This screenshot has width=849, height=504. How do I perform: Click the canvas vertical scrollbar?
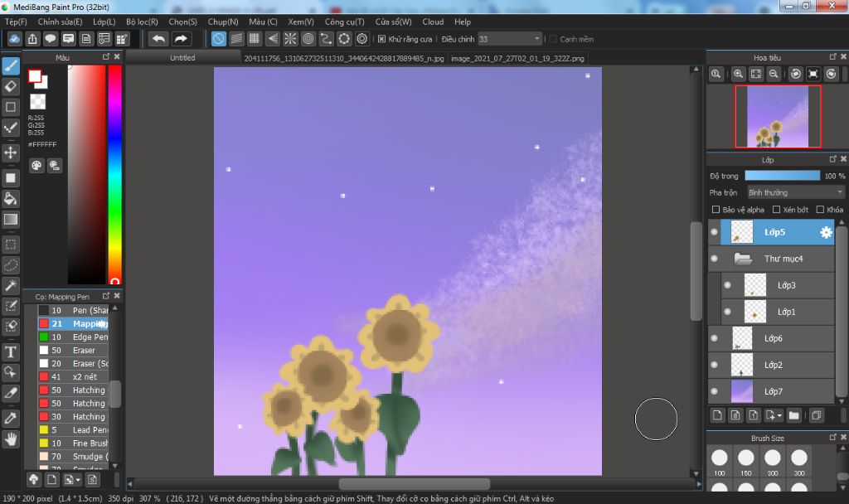[x=696, y=271]
